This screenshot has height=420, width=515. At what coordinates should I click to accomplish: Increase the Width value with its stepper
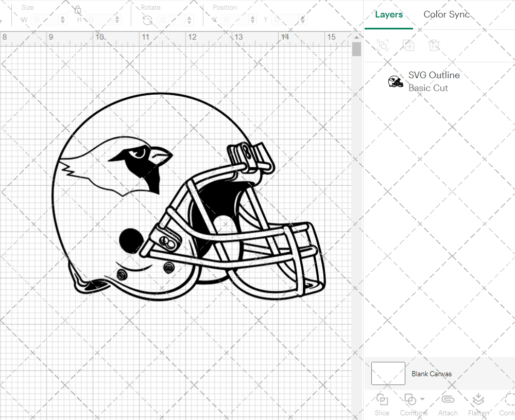[63, 16]
